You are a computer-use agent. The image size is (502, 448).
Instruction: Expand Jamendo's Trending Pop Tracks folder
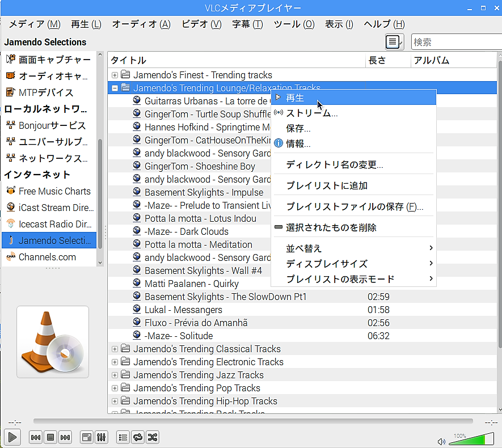click(115, 388)
